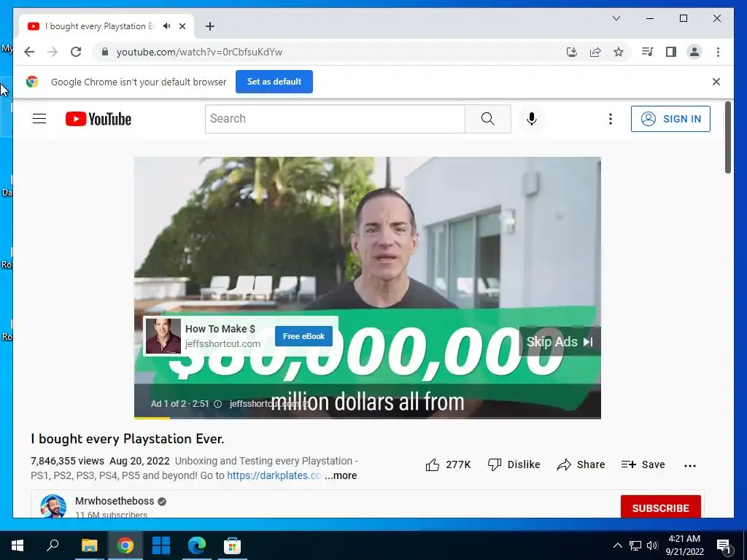
Task: Click the YouTube Search input field
Action: (335, 119)
